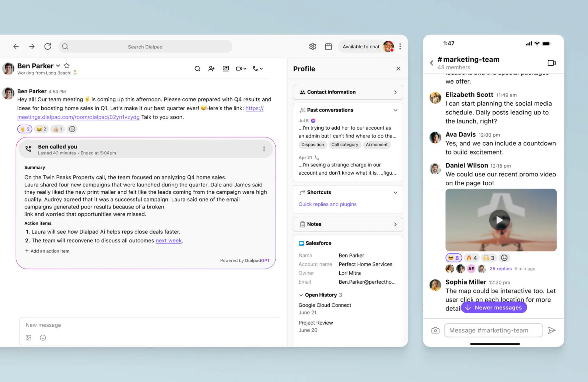Collapse the Shortcuts section
The width and height of the screenshot is (588, 382).
[395, 192]
